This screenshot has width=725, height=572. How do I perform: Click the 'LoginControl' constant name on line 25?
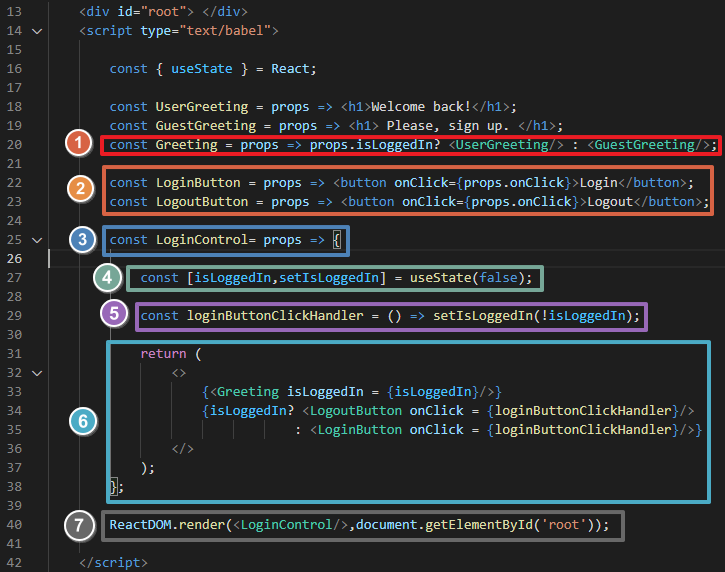click(202, 240)
